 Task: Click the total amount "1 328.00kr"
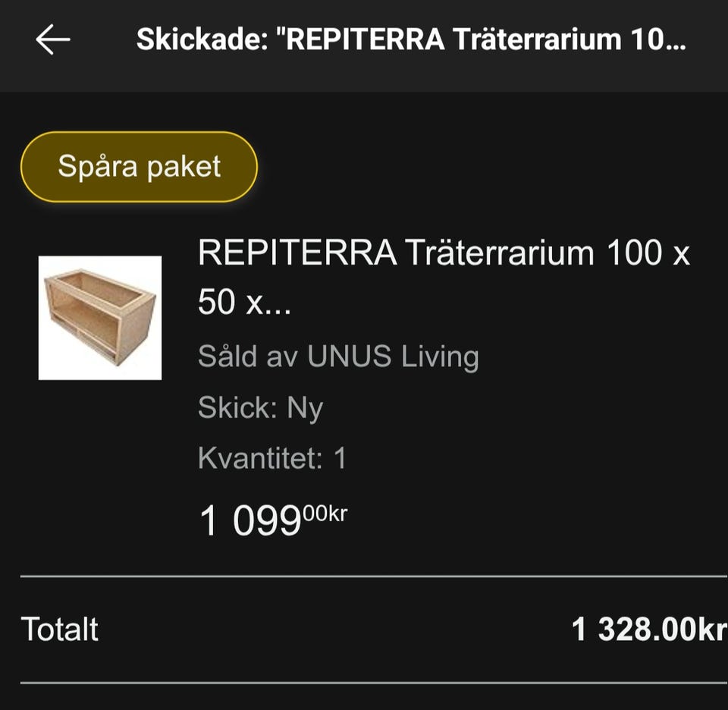(648, 630)
